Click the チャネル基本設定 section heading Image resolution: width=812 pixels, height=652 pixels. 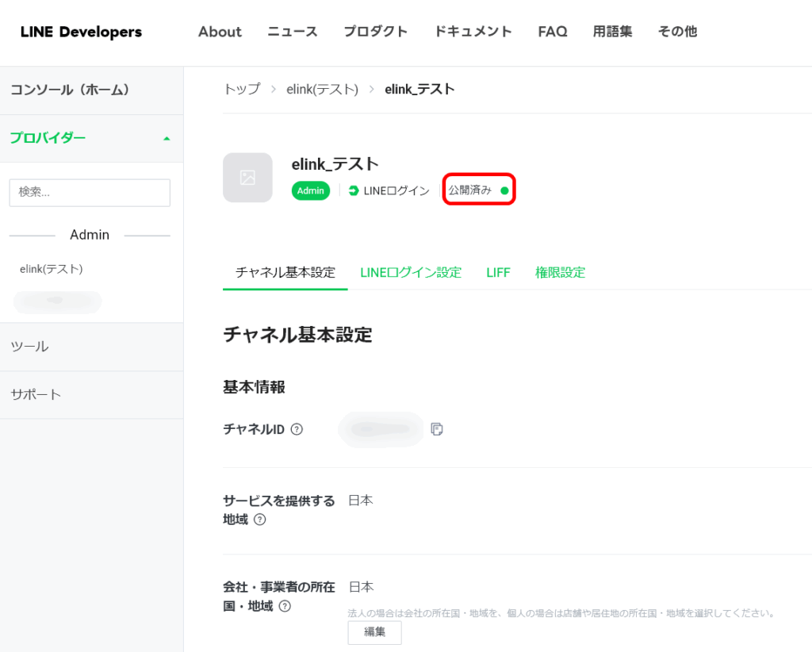point(298,335)
